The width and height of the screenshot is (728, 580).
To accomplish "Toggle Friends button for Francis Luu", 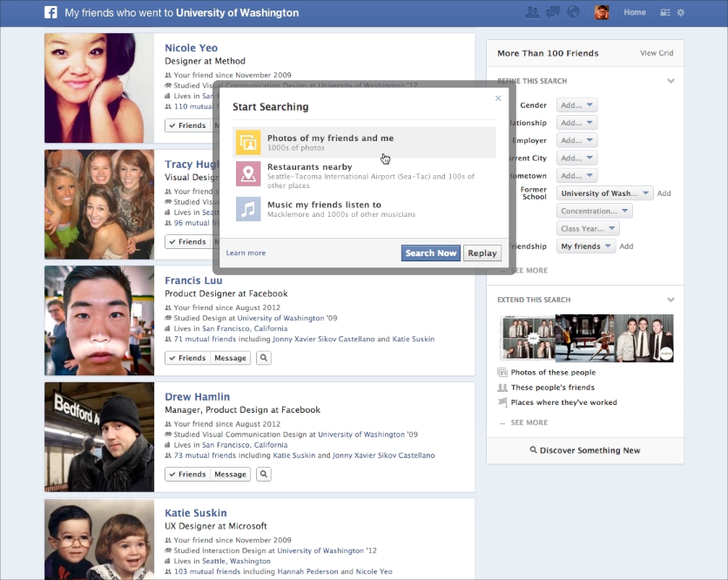I will (187, 358).
